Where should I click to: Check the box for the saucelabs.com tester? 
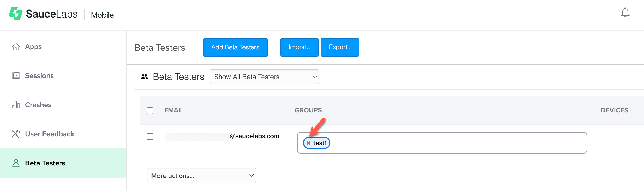[x=150, y=137]
